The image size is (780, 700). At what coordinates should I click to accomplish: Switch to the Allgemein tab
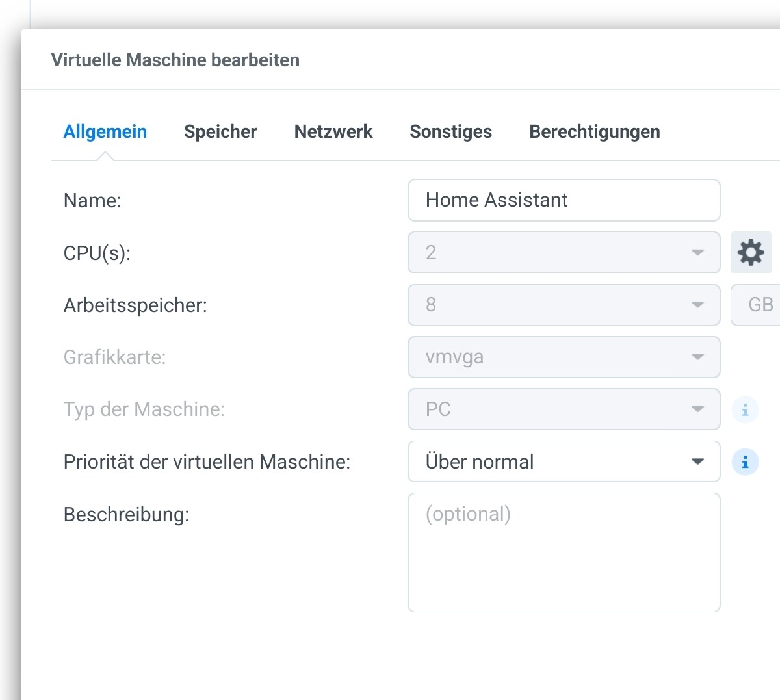point(105,132)
